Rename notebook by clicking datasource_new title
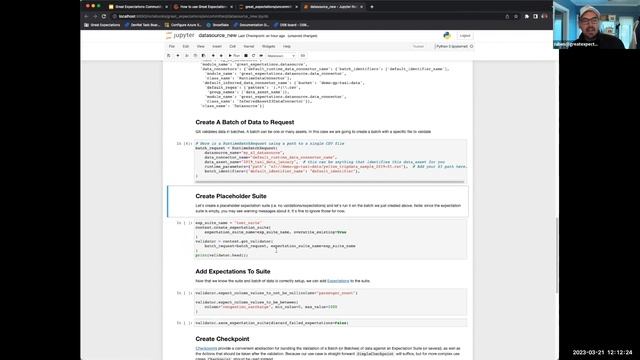This screenshot has height=360, width=640. [218, 36]
